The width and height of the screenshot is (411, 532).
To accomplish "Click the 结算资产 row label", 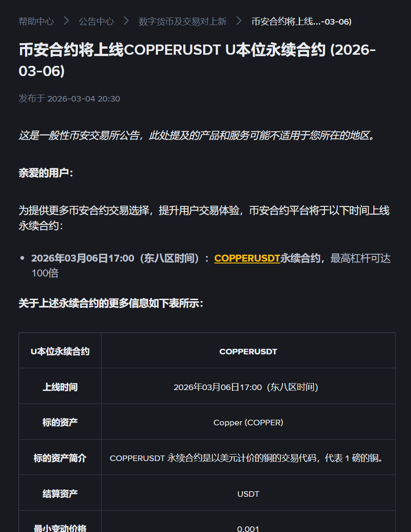I will coord(60,494).
